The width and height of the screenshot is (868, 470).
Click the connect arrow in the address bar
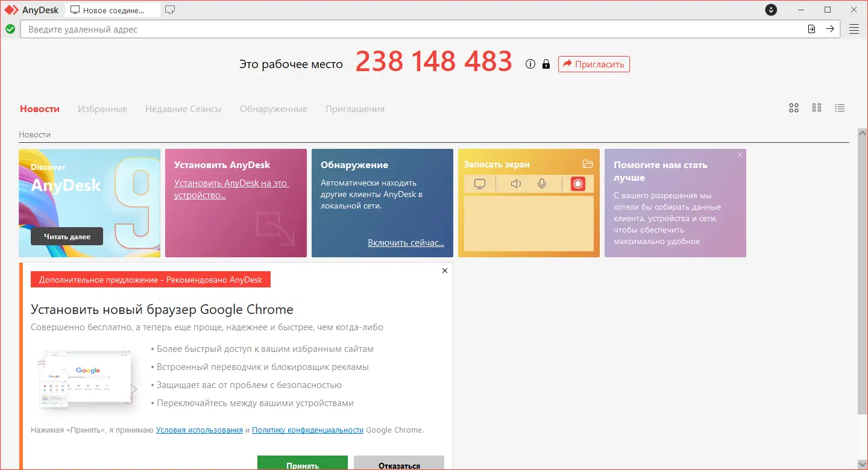830,29
